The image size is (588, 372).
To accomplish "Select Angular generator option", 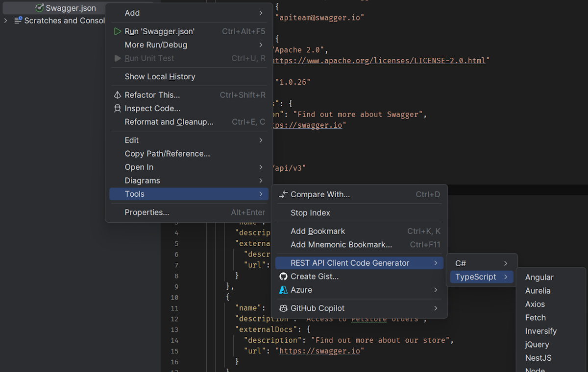I will (539, 277).
